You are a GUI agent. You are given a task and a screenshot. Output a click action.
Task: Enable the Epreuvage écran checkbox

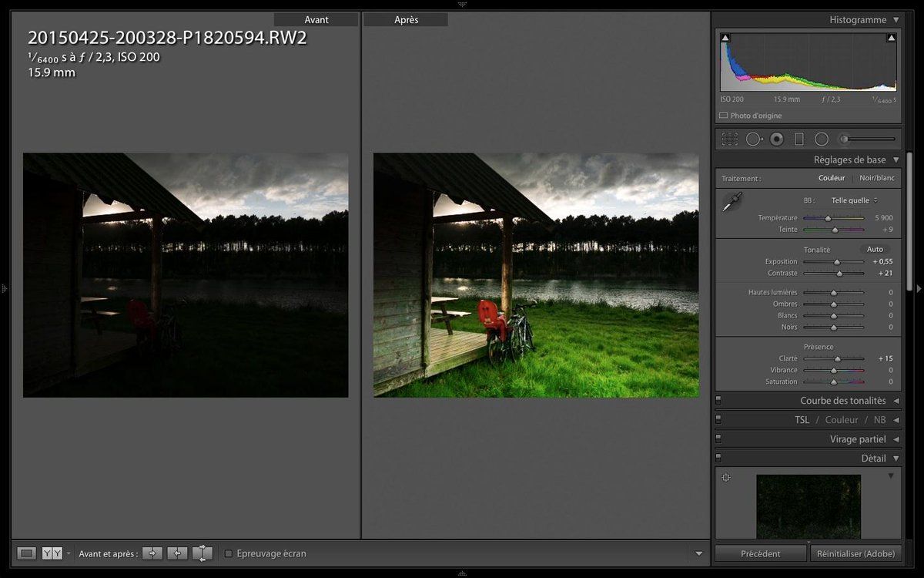point(228,553)
